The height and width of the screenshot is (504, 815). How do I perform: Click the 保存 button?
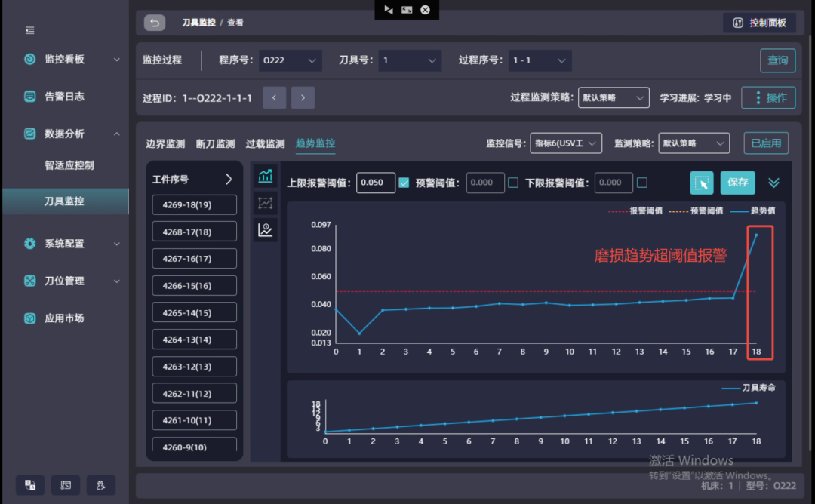click(x=737, y=183)
